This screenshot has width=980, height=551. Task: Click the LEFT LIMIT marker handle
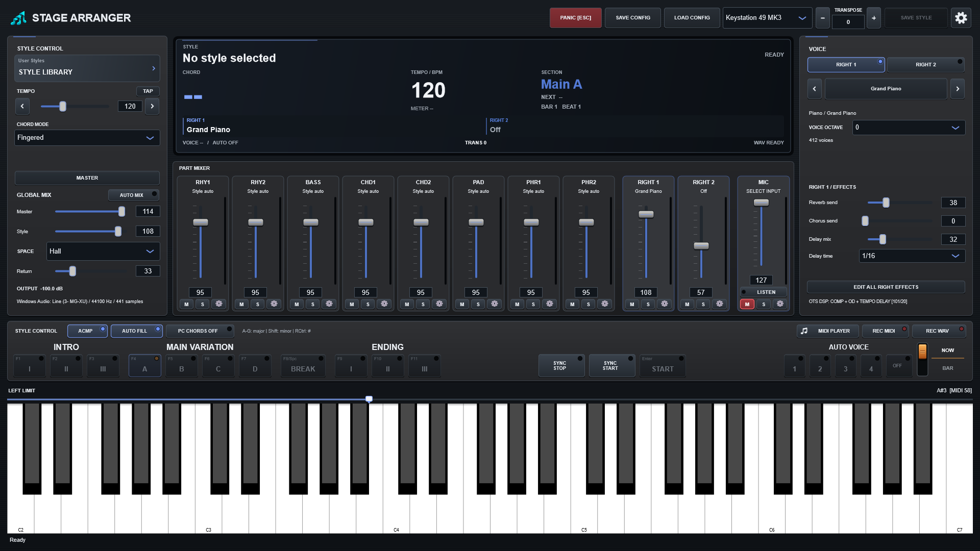pos(369,399)
